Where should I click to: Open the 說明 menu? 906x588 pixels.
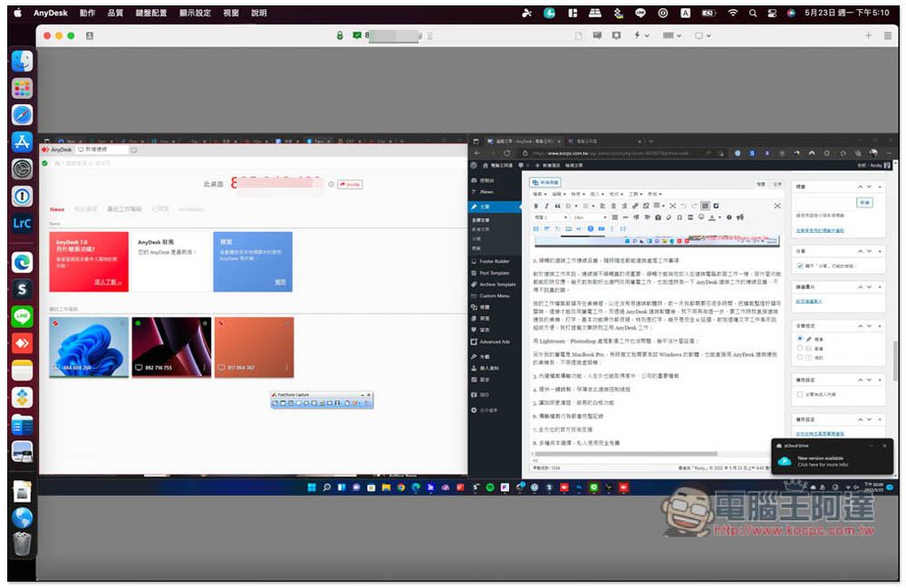[259, 13]
